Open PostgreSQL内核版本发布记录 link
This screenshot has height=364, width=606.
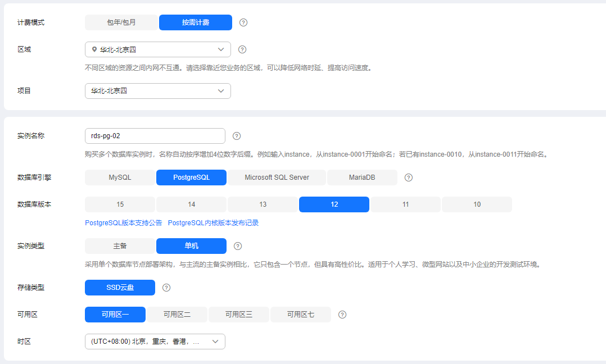pos(214,222)
